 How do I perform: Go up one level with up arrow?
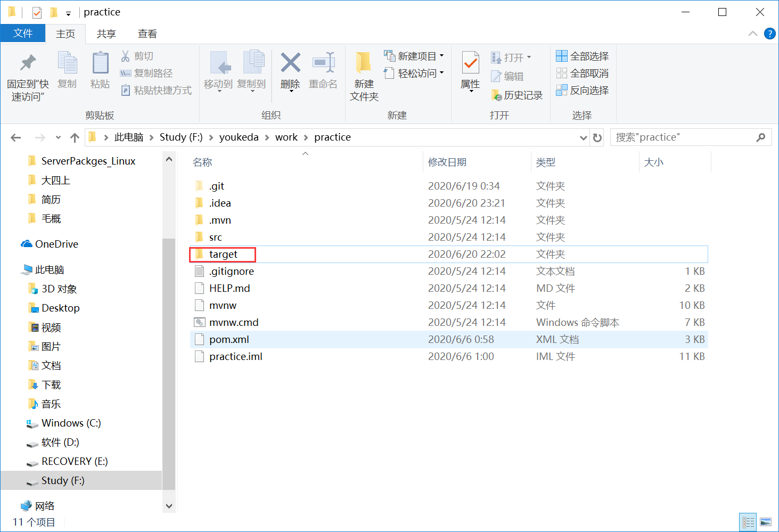point(75,138)
